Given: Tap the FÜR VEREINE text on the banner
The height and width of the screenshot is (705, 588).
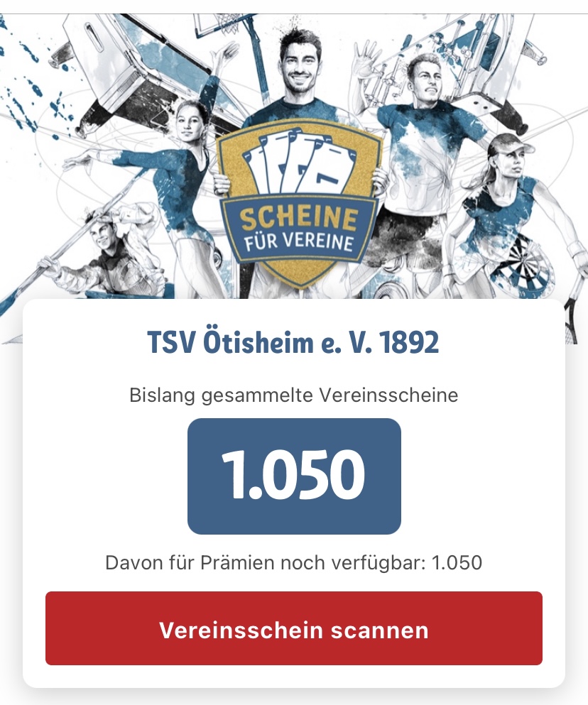Looking at the screenshot, I should 298,242.
